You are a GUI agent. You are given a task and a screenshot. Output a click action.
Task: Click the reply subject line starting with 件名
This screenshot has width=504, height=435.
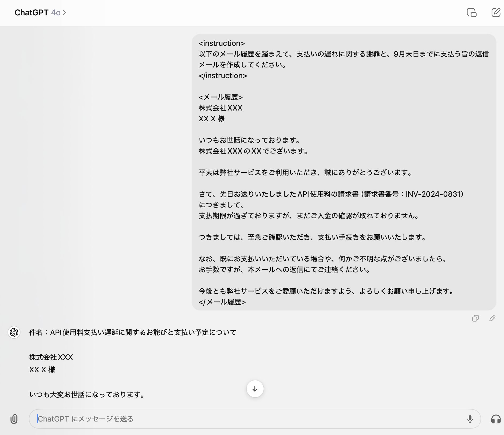(133, 332)
